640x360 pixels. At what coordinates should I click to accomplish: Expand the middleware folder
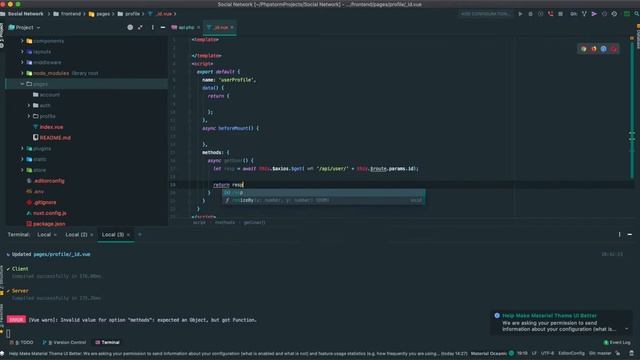click(x=22, y=62)
